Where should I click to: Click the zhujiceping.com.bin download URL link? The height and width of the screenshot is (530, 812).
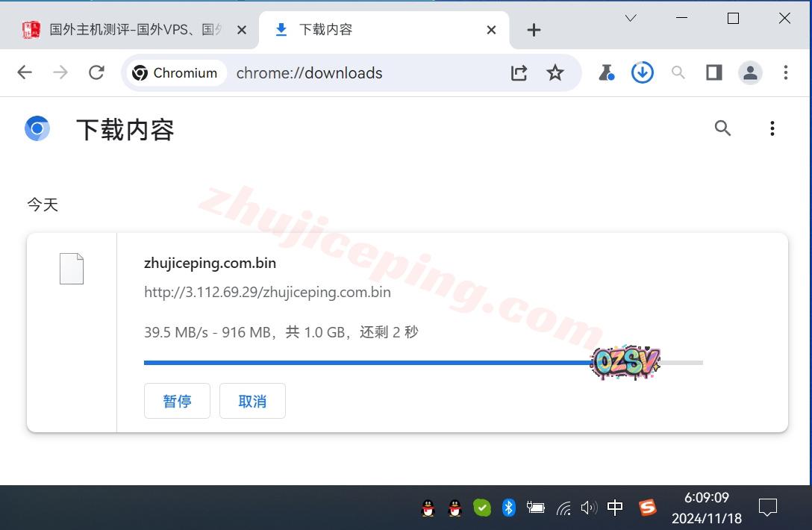267,292
